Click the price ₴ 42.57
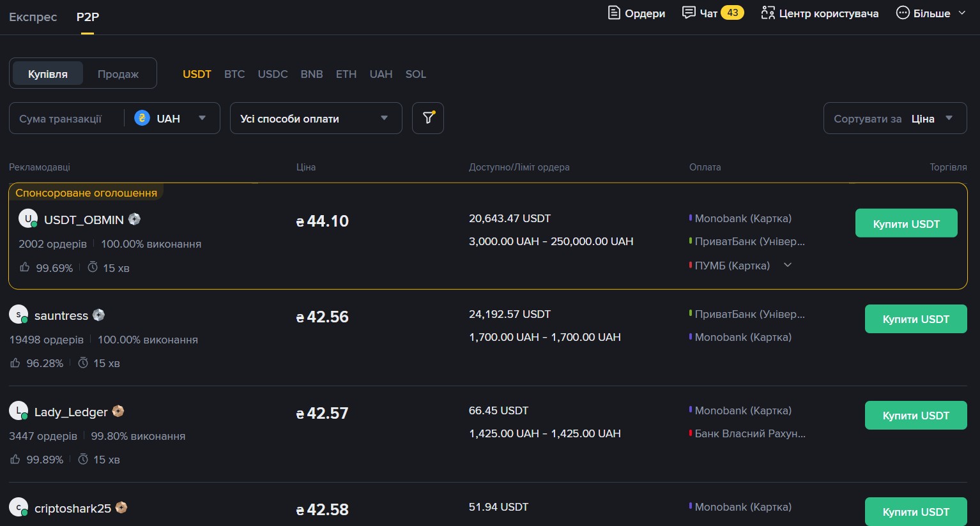This screenshot has width=980, height=526. pos(323,413)
